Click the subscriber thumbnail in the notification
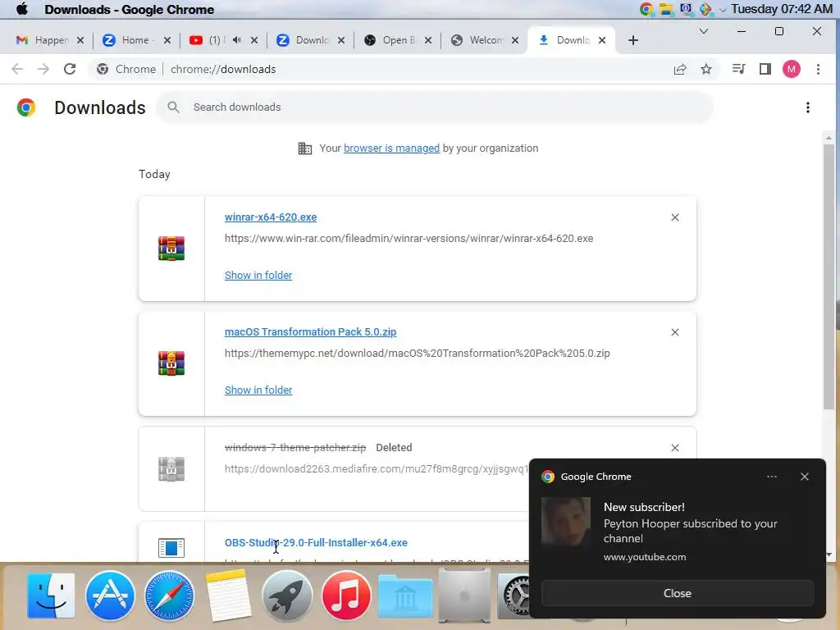The width and height of the screenshot is (840, 630). (x=566, y=522)
